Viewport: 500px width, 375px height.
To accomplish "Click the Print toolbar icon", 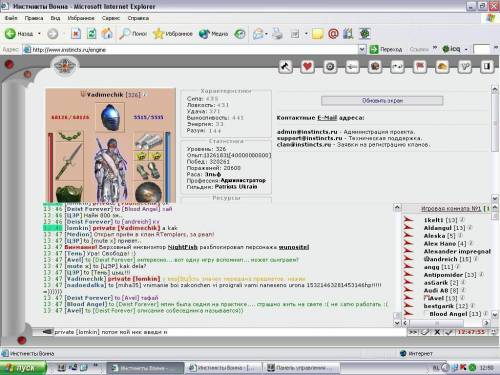I will click(x=277, y=33).
